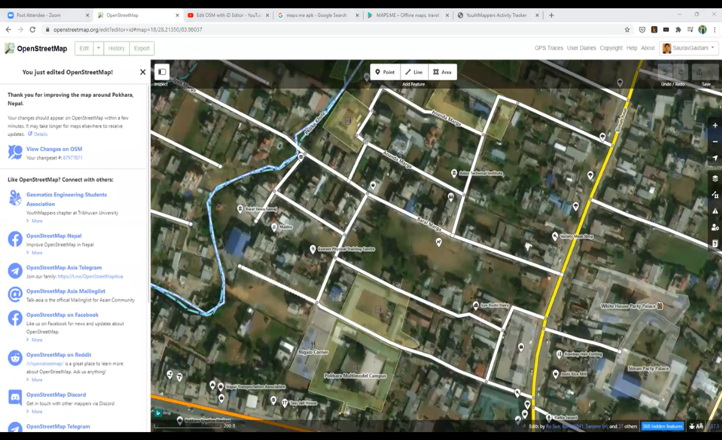Click the Telegram icon beside Asia Telegram
Viewport: 722px width, 440px height.
click(15, 271)
